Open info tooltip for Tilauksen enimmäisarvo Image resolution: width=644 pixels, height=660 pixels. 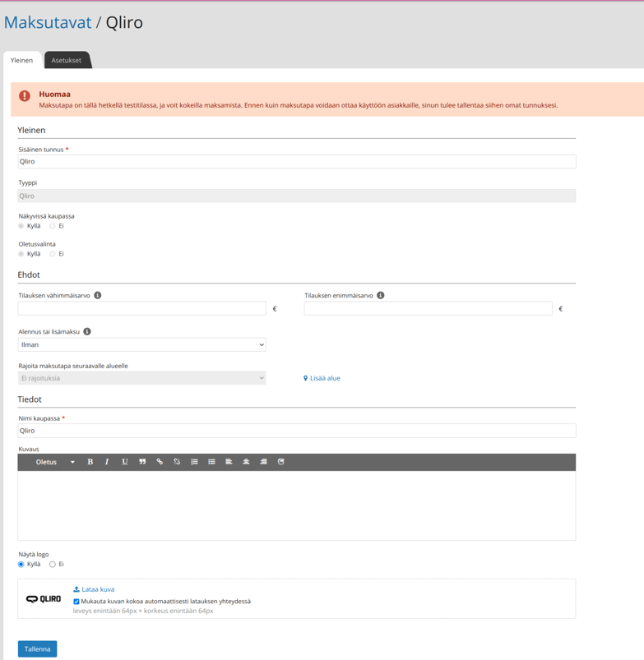(x=380, y=296)
